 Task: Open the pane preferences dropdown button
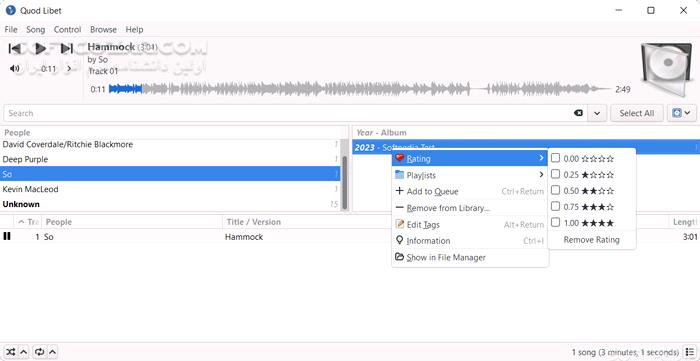[681, 113]
